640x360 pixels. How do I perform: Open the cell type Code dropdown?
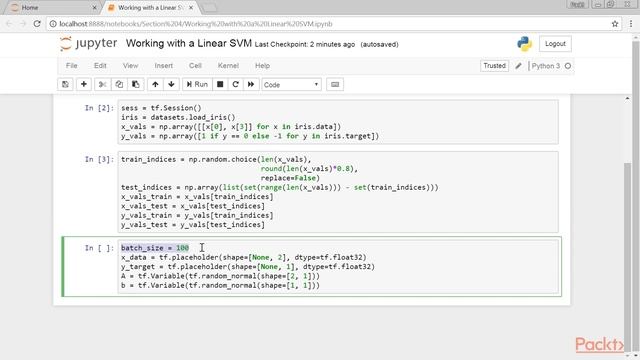pyautogui.click(x=291, y=84)
